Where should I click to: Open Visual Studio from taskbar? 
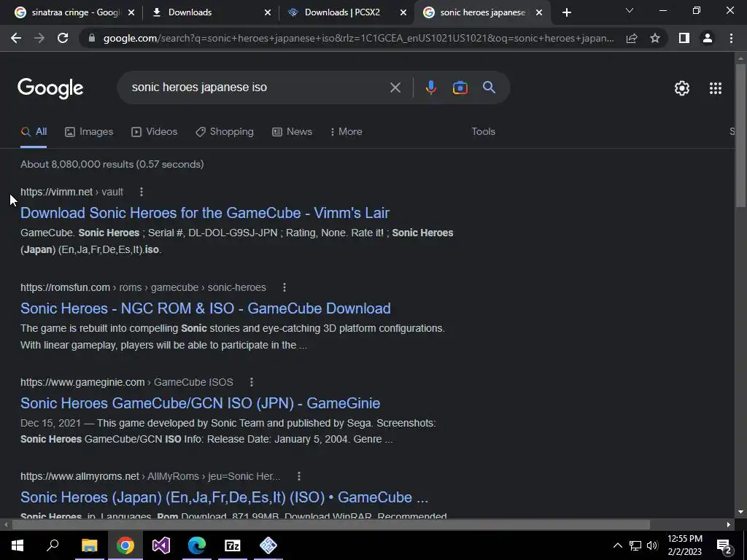[161, 545]
